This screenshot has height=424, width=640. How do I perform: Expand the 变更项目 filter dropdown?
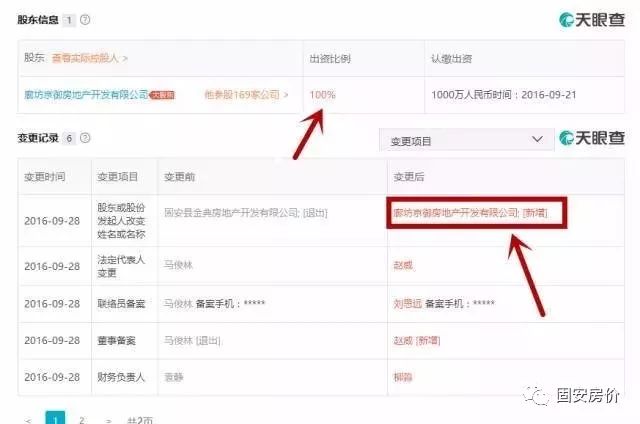467,141
